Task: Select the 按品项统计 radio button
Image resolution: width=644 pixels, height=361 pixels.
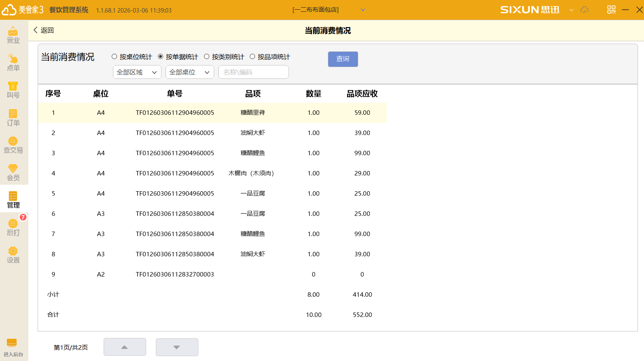Action: 253,57
